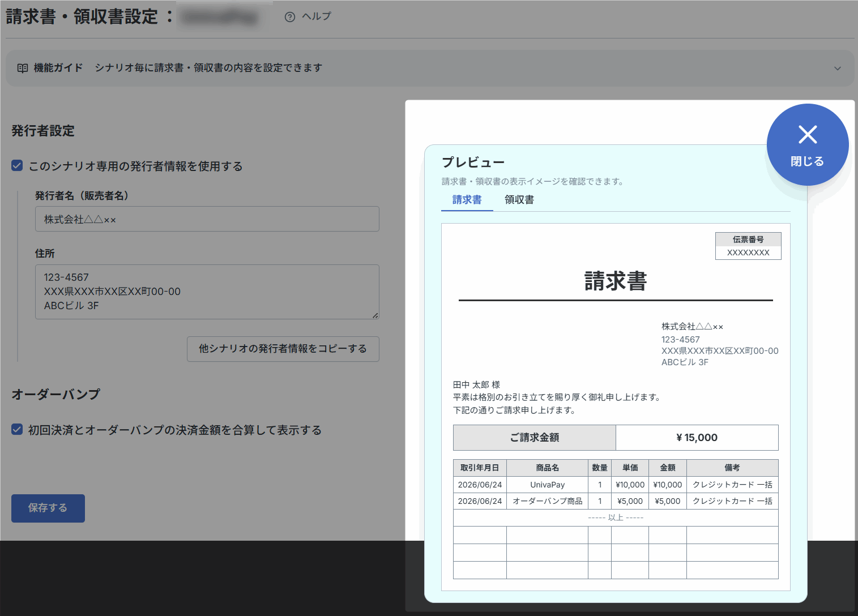858x616 pixels.
Task: Click the ご請求金額 label cell
Action: tap(535, 438)
